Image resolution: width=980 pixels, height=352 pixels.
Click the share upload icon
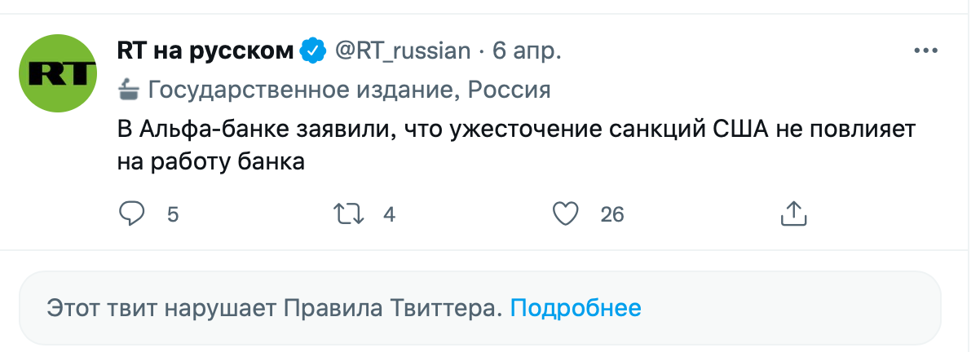pos(793,214)
